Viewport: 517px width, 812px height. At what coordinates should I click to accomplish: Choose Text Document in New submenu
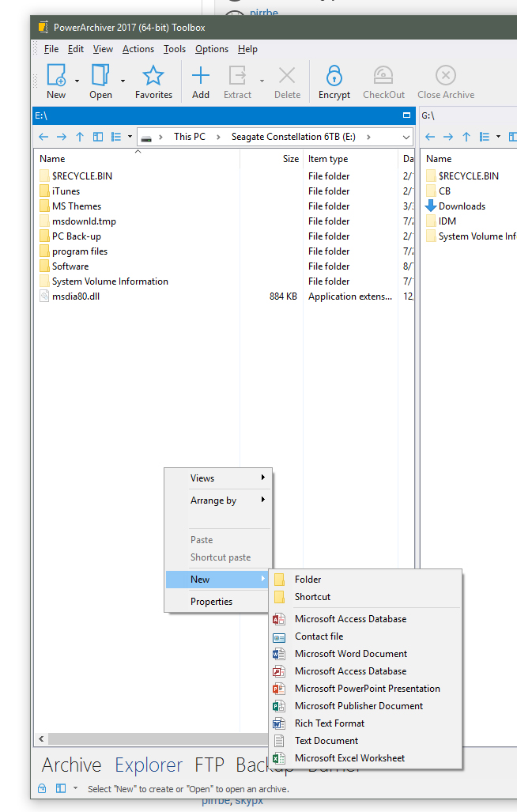[x=366, y=741]
